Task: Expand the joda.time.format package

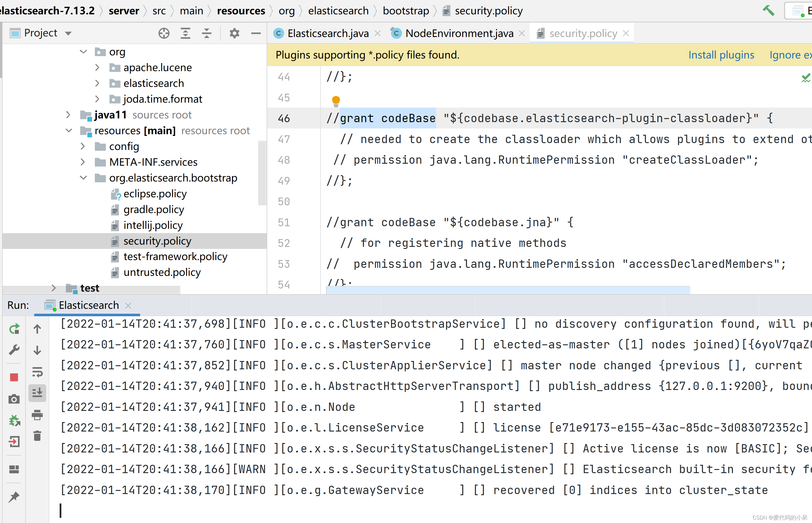Action: (x=97, y=99)
